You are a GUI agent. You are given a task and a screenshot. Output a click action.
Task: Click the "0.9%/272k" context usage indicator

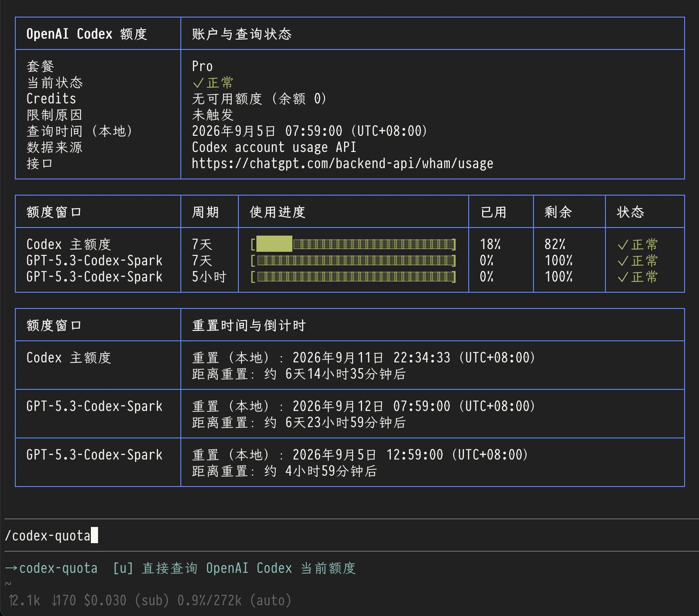click(x=210, y=600)
